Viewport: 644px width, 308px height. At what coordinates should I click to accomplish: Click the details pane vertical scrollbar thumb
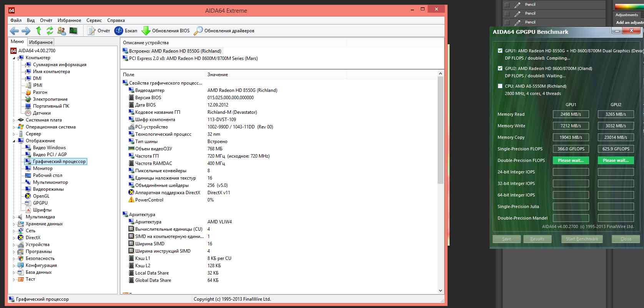click(x=440, y=131)
